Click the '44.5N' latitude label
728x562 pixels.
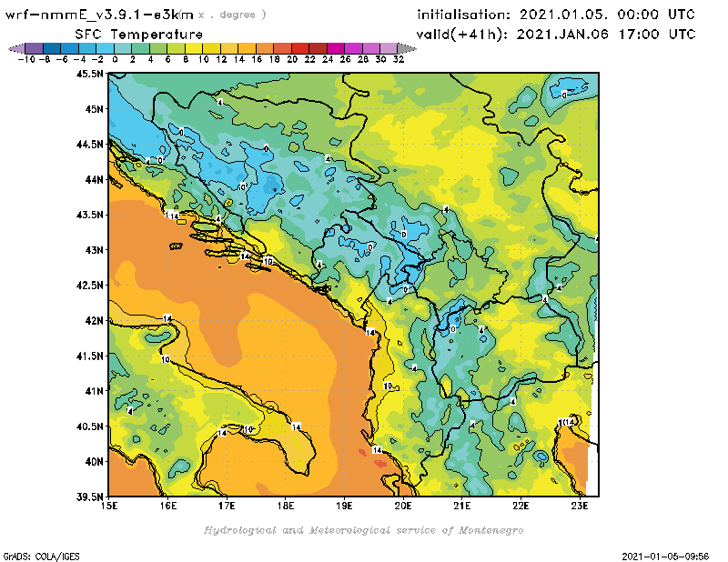point(89,145)
